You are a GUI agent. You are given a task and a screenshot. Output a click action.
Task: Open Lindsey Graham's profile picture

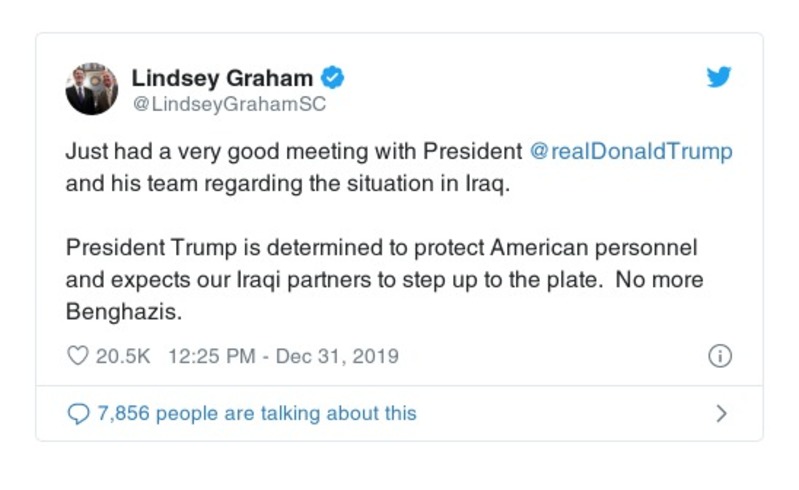coord(92,90)
